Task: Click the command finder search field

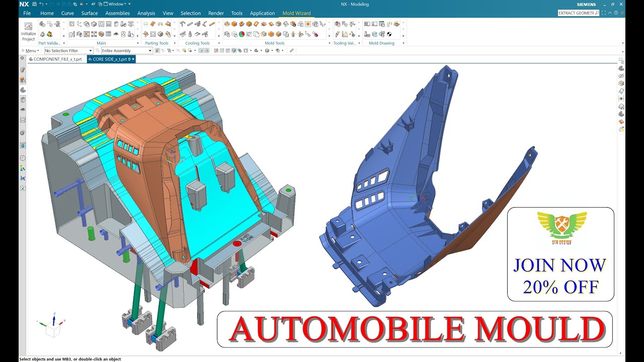Action: click(579, 13)
